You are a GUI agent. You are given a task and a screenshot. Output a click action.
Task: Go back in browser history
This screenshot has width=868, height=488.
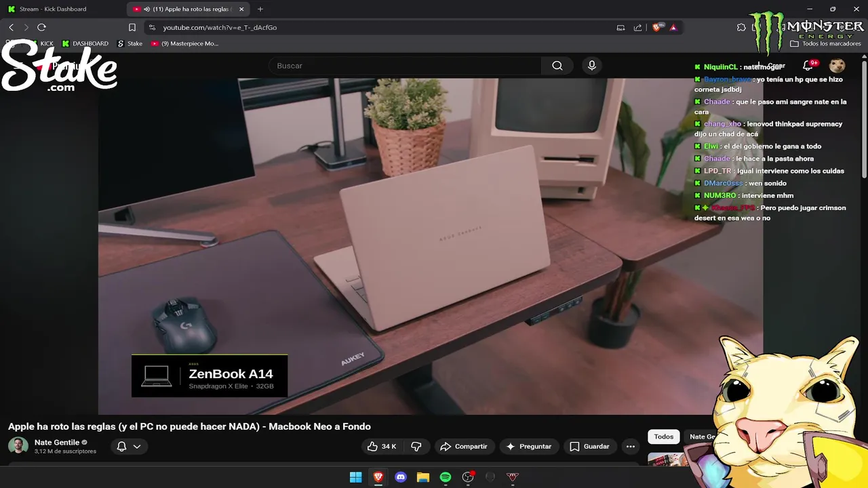(11, 27)
